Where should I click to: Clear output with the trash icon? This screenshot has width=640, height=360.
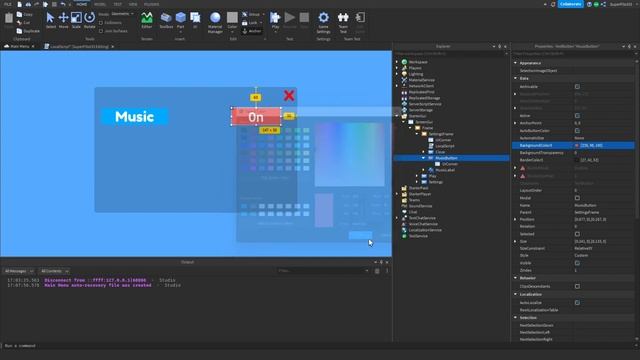(377, 271)
